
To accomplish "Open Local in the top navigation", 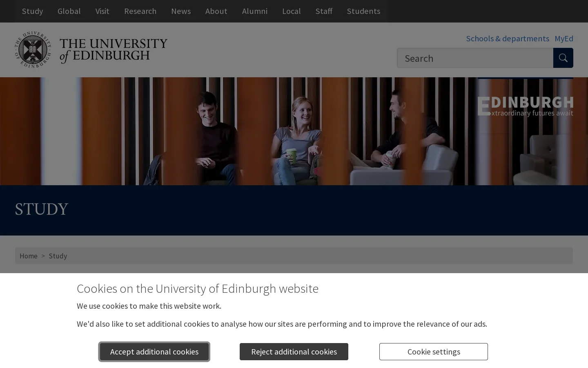I will pyautogui.click(x=291, y=11).
